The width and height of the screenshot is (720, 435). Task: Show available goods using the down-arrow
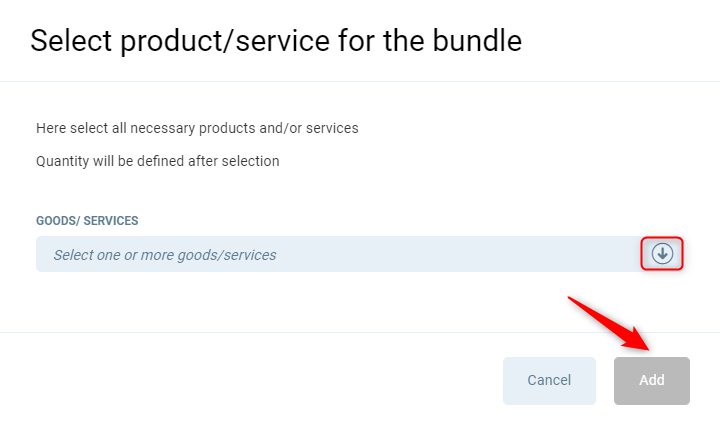[662, 254]
